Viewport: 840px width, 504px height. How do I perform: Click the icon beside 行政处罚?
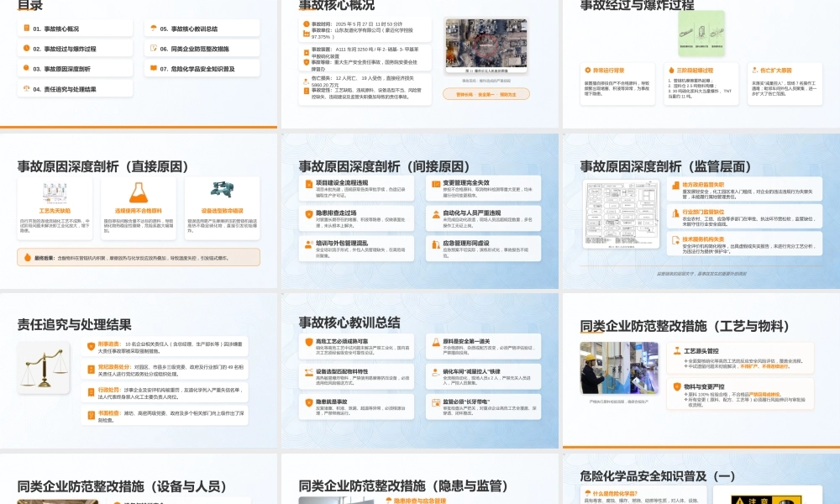91,392
